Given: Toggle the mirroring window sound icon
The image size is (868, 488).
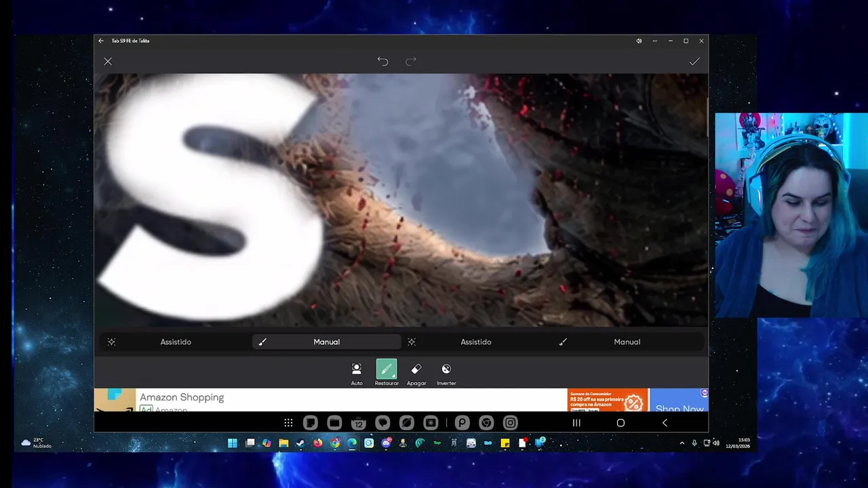Looking at the screenshot, I should (x=639, y=41).
